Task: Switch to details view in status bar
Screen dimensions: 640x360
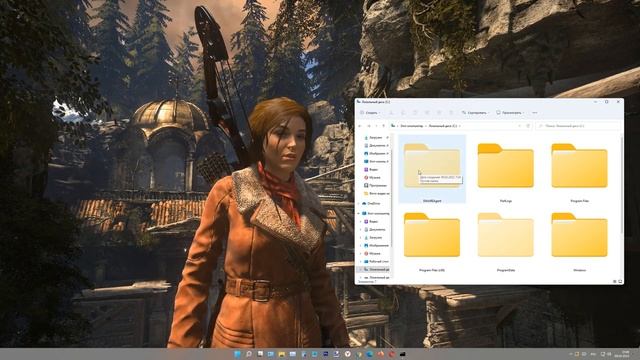Action: coord(615,281)
